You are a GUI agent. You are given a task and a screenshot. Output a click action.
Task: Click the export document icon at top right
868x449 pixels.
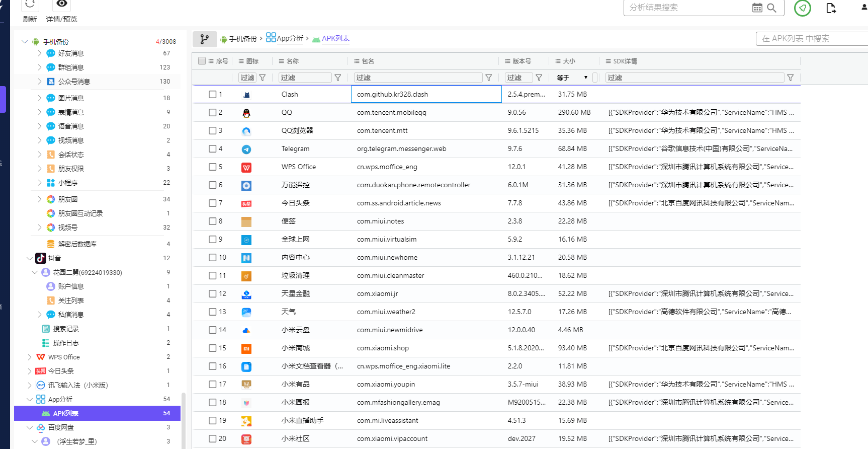click(831, 8)
